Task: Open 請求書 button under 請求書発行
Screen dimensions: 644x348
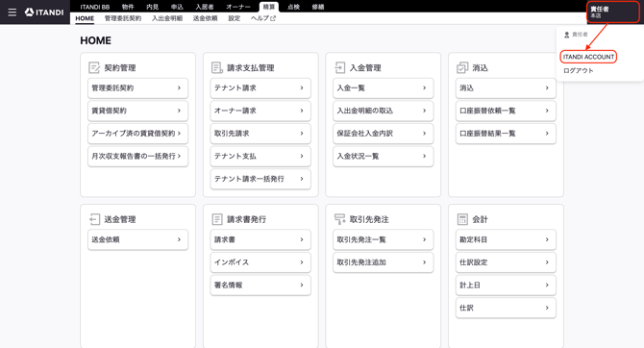Action: (260, 239)
